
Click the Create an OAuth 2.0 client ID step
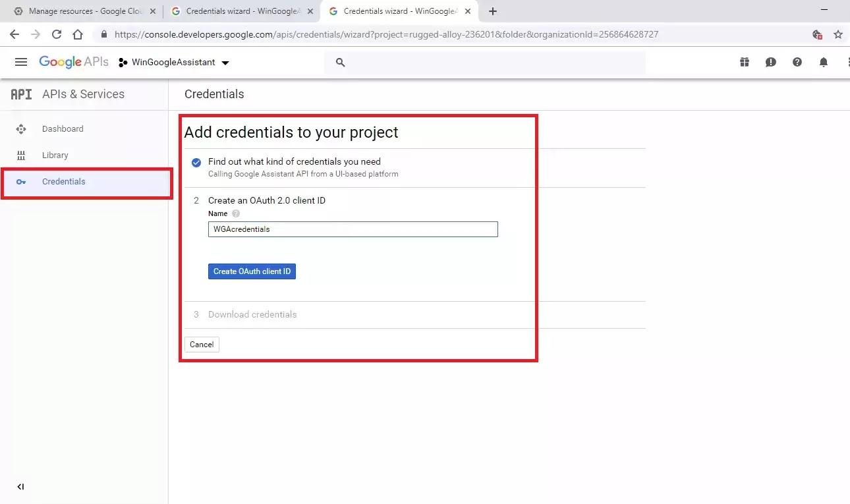click(267, 200)
